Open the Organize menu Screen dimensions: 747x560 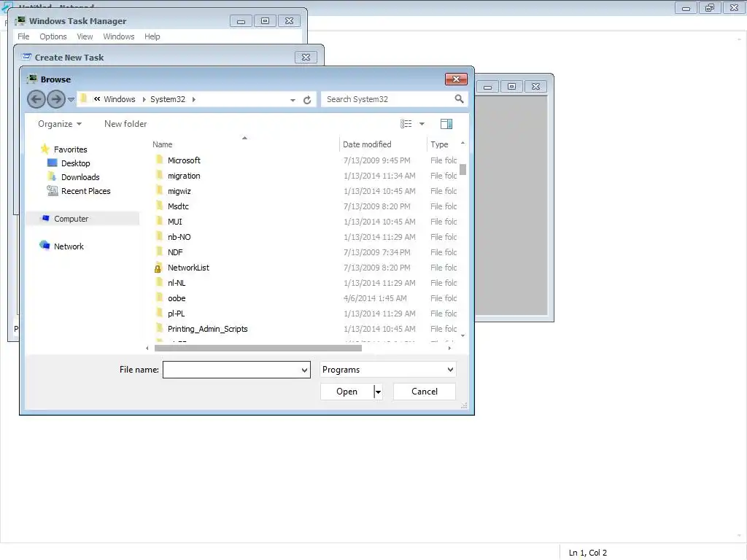[x=60, y=124]
